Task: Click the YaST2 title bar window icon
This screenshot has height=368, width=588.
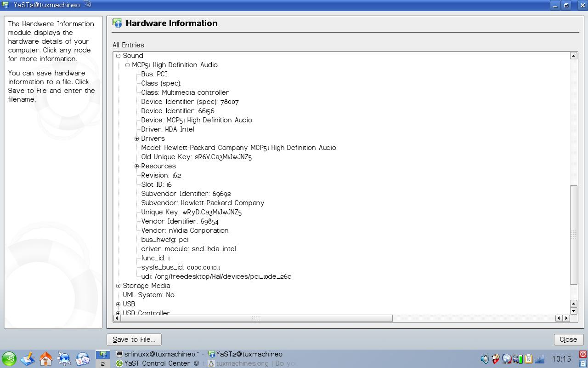Action: pos(5,5)
